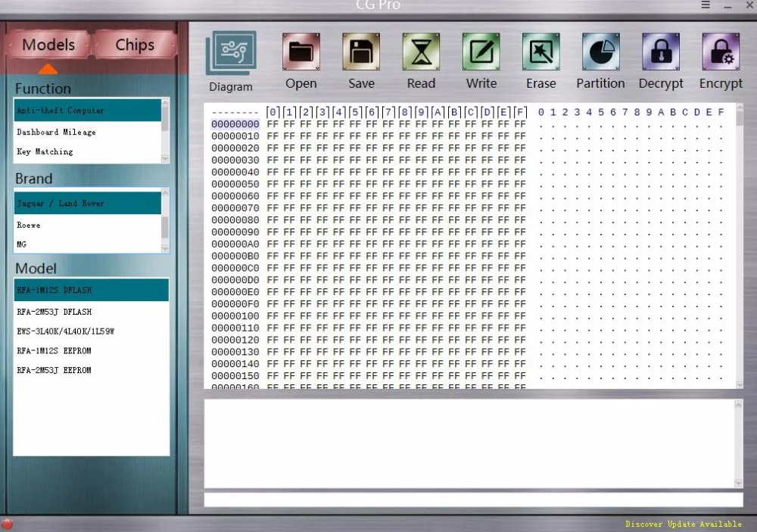Click the Encrypt padlock gear icon
757x532 pixels.
(x=721, y=51)
